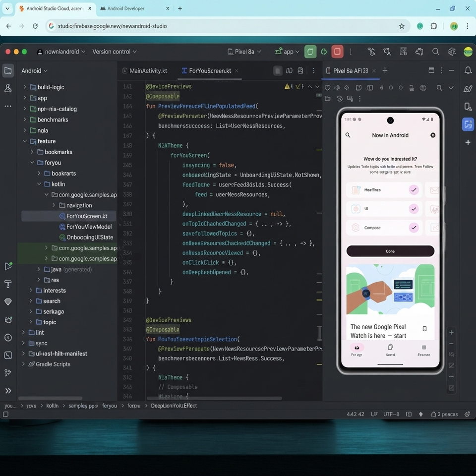Open the Run tool window icon
The width and height of the screenshot is (476, 476).
pos(8,266)
